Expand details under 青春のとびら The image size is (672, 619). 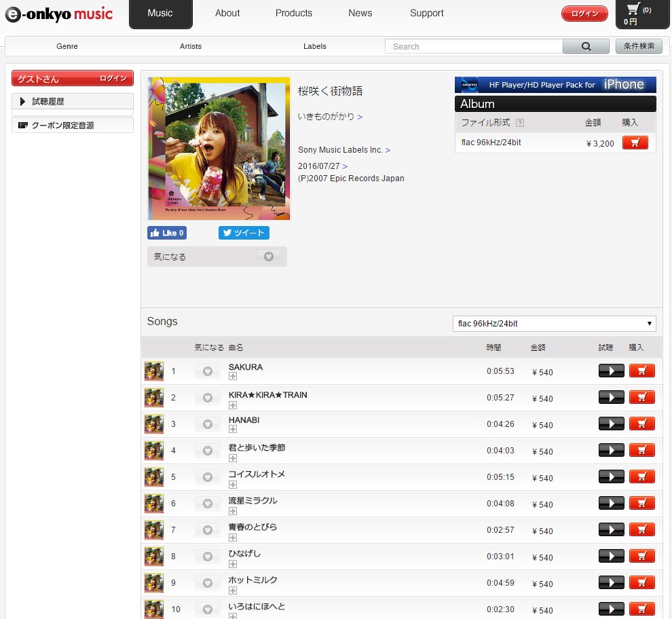pos(233,538)
